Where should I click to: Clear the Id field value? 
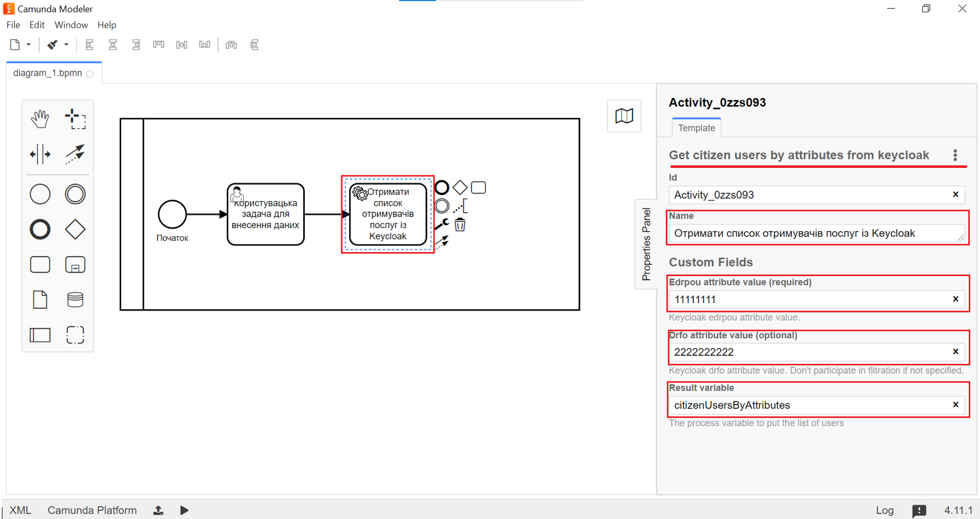[x=955, y=194]
